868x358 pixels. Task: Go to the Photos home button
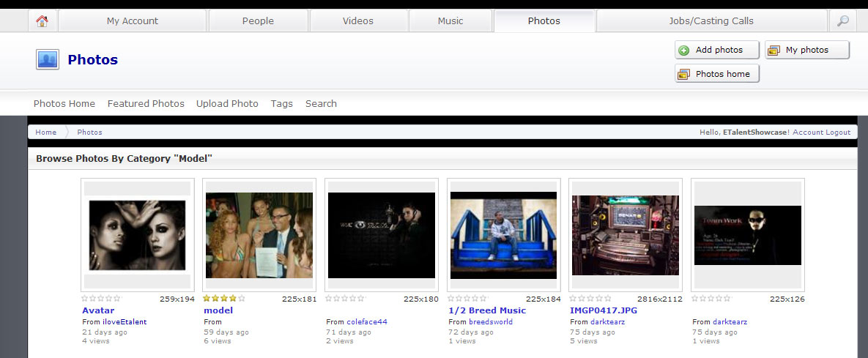coord(716,74)
